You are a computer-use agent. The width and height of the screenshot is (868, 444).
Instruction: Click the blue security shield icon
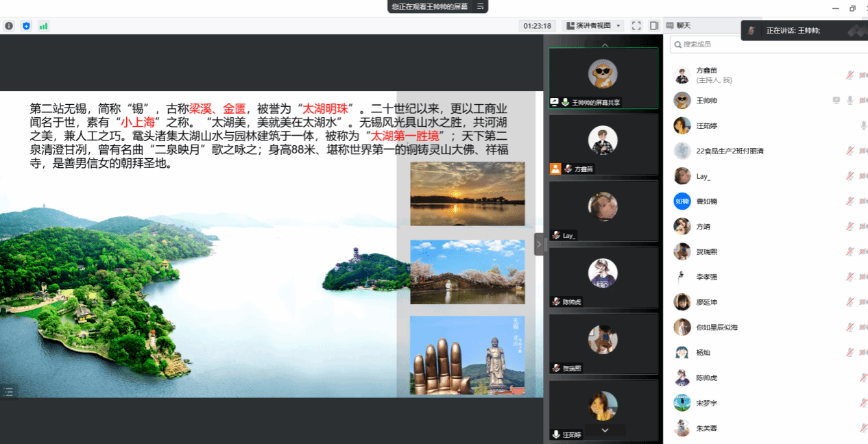click(26, 26)
